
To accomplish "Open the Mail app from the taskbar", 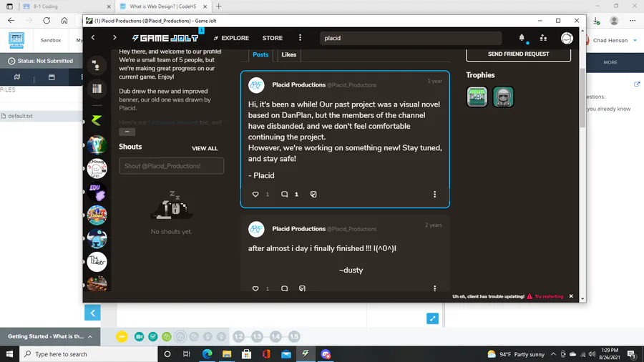I will click(x=286, y=354).
